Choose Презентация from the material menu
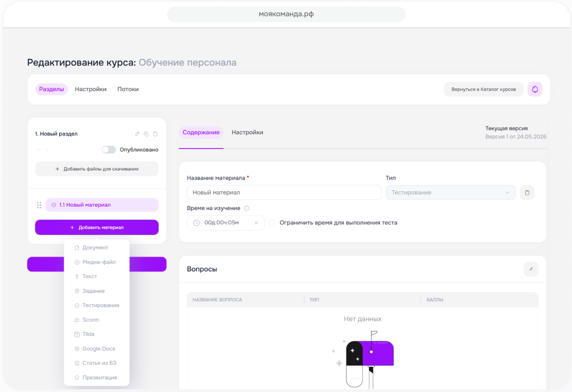The width and height of the screenshot is (572, 392). 97,377
